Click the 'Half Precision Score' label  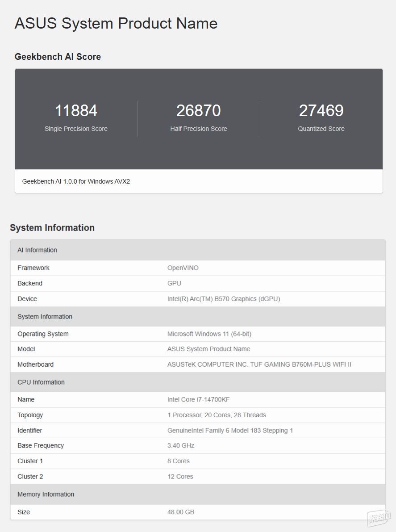click(199, 129)
